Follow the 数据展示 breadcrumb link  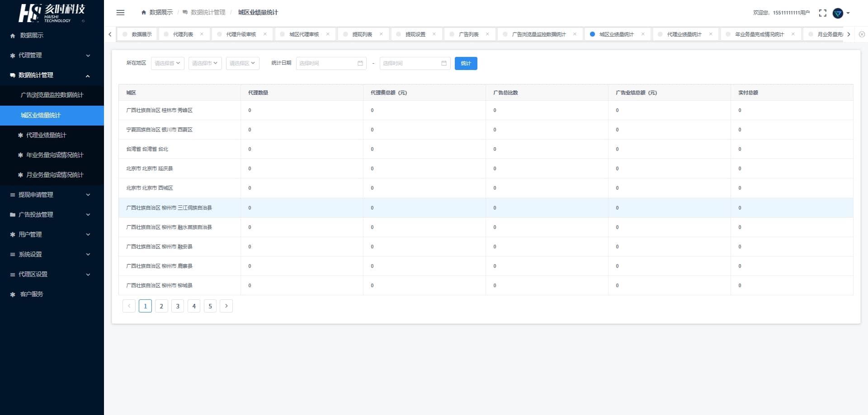click(157, 13)
